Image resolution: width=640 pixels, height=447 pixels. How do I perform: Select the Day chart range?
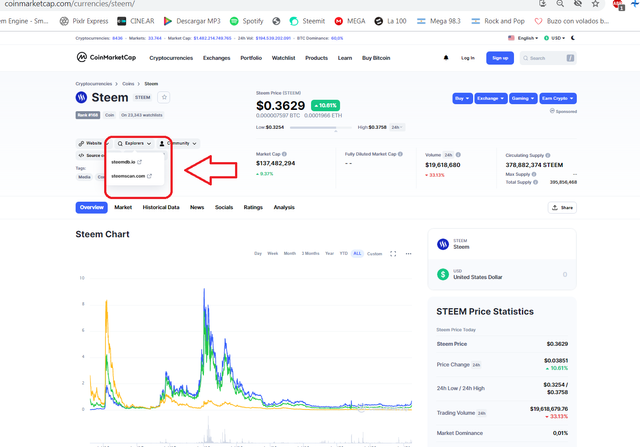pos(258,254)
